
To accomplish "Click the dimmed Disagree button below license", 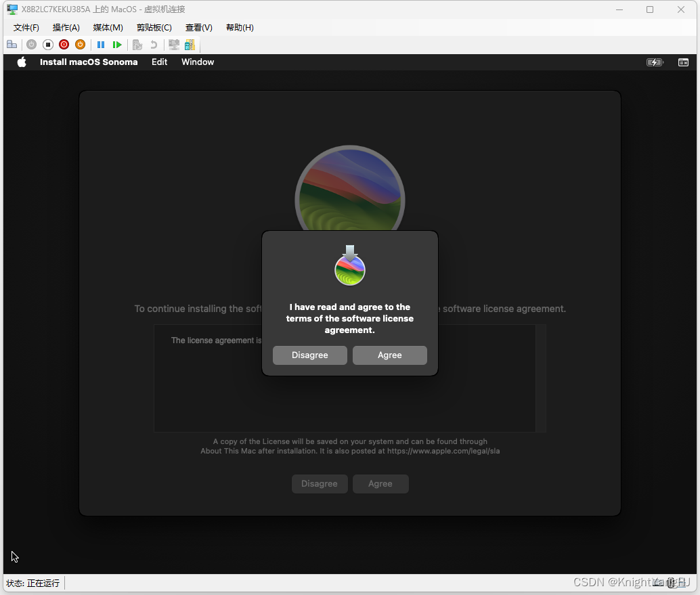I will tap(320, 484).
